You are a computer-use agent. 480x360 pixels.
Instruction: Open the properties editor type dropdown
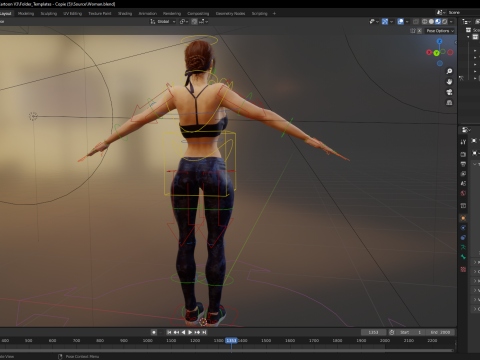pyautogui.click(x=466, y=130)
